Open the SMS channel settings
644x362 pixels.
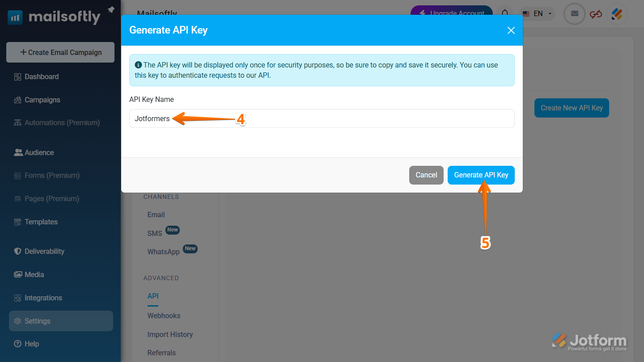pyautogui.click(x=156, y=233)
